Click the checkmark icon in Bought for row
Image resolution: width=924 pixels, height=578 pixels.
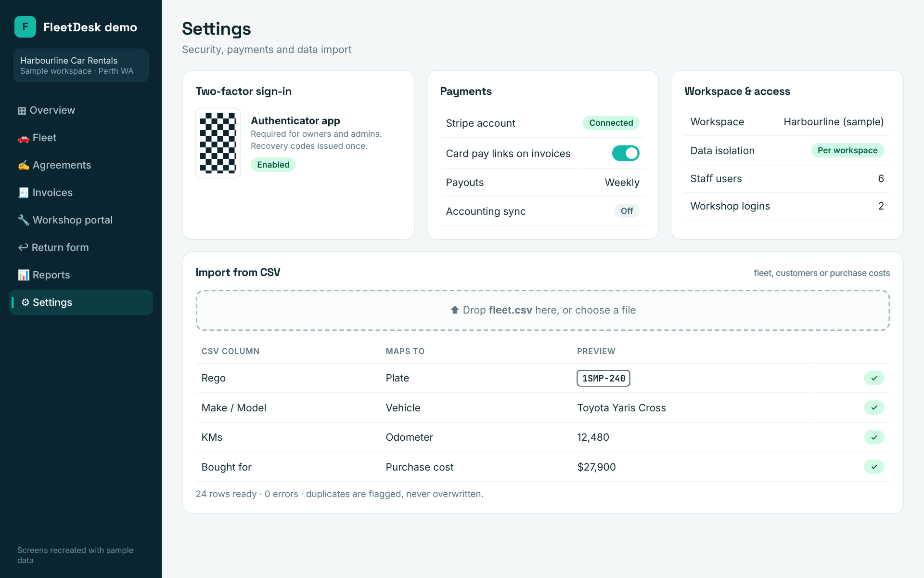pos(874,467)
